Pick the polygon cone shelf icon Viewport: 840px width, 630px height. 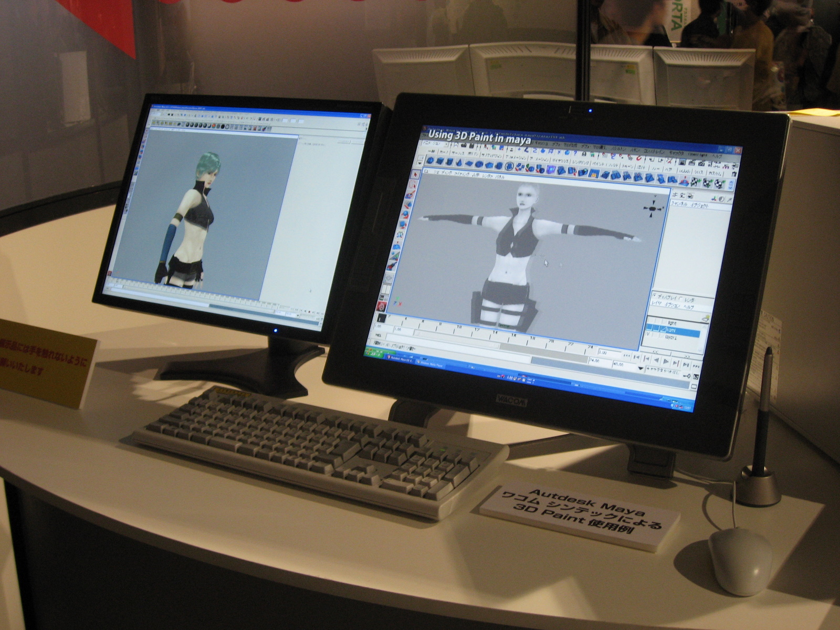(460, 163)
